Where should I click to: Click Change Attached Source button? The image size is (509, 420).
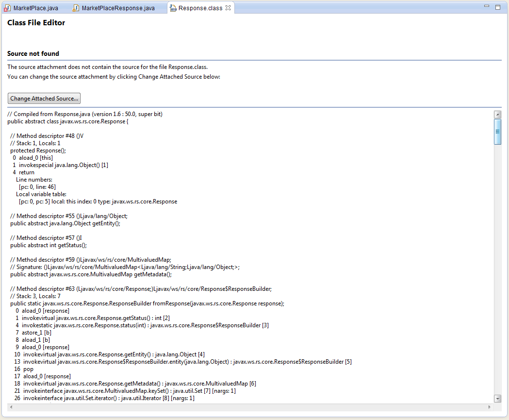pyautogui.click(x=44, y=99)
